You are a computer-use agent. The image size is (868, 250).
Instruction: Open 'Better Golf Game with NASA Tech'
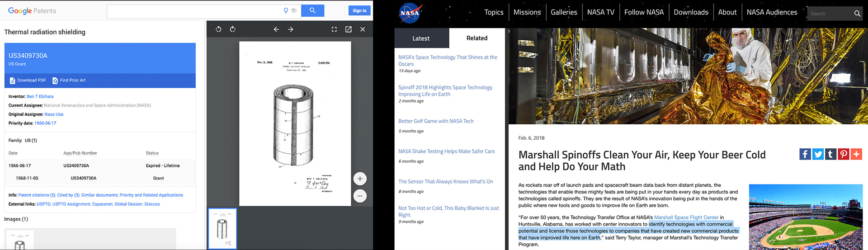coord(436,121)
